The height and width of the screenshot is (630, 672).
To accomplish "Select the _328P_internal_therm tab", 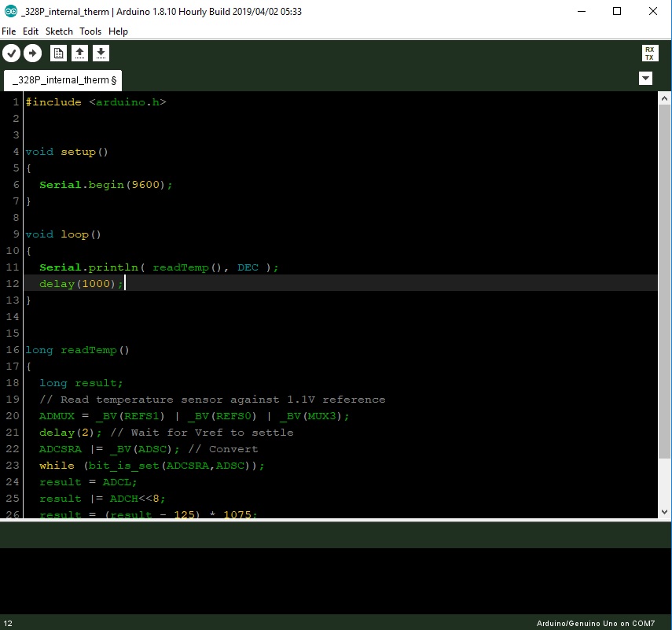I will click(x=63, y=80).
